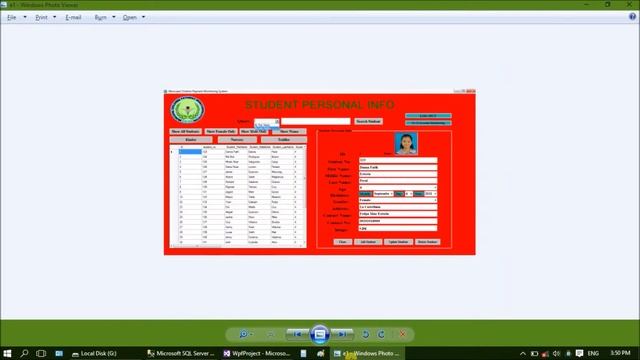Open the taskbar clock showing 3:50 PM
The width and height of the screenshot is (640, 360).
(620, 353)
